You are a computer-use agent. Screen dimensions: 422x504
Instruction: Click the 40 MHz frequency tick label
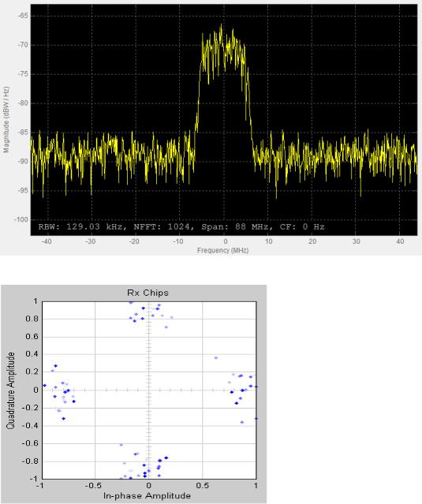click(400, 241)
